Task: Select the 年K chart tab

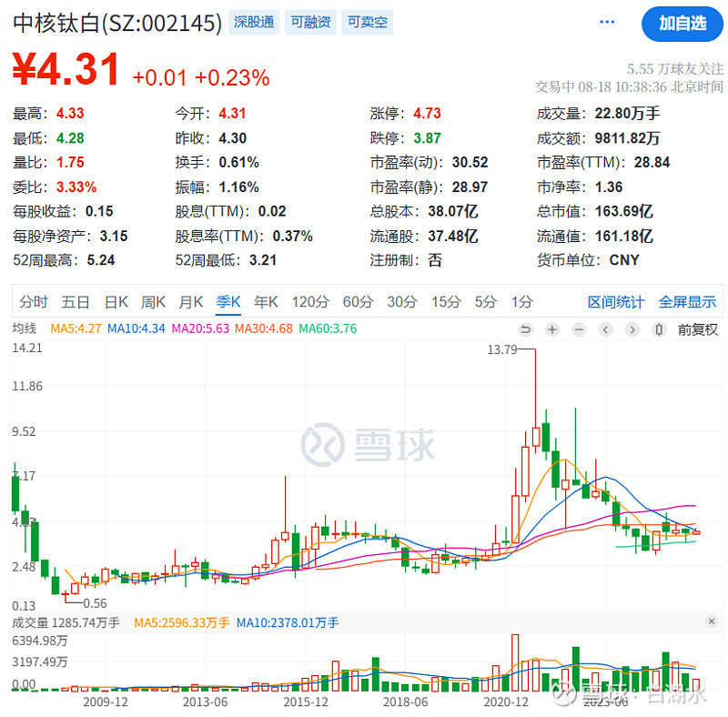Action: 266,302
